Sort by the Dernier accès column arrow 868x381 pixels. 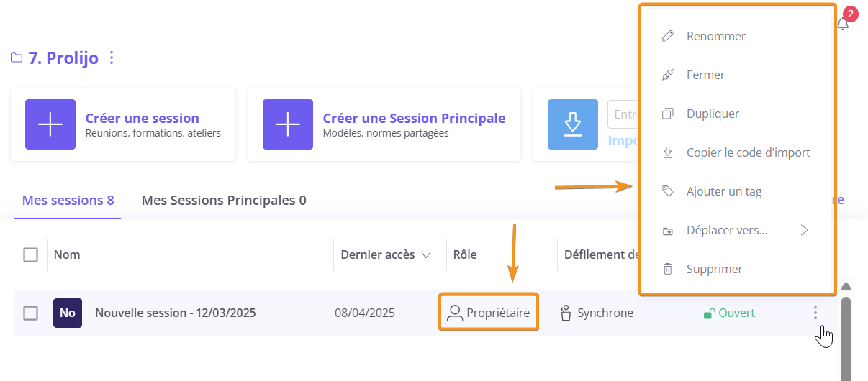tap(425, 254)
